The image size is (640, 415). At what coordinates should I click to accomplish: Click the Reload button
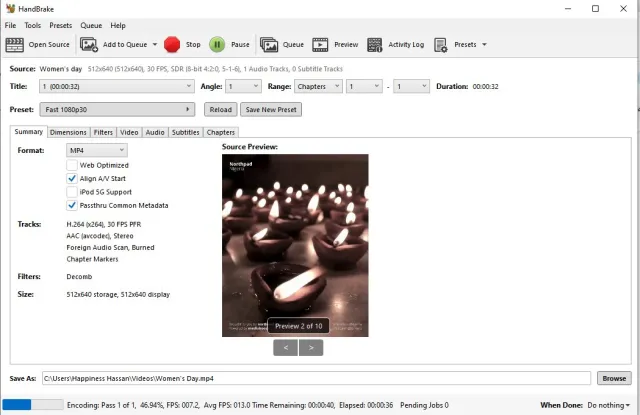pos(220,109)
